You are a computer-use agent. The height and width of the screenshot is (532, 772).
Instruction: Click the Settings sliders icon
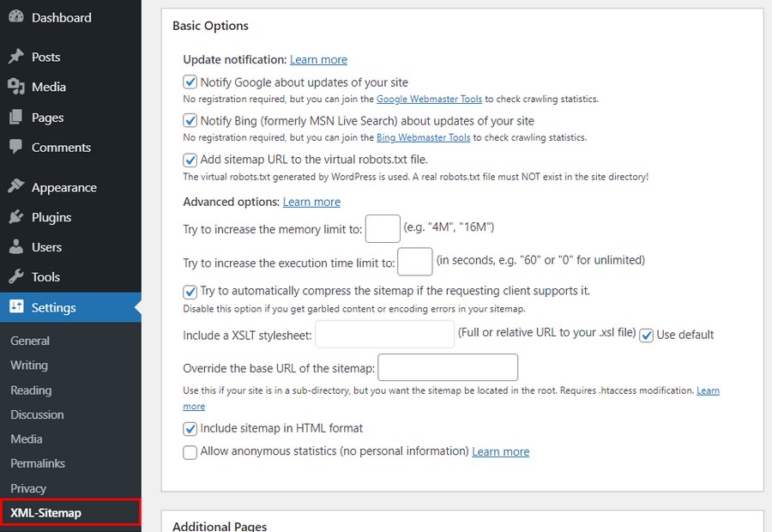(15, 306)
